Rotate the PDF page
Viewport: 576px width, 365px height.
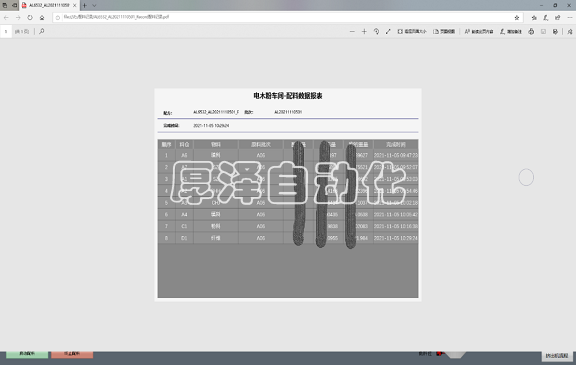[376, 32]
